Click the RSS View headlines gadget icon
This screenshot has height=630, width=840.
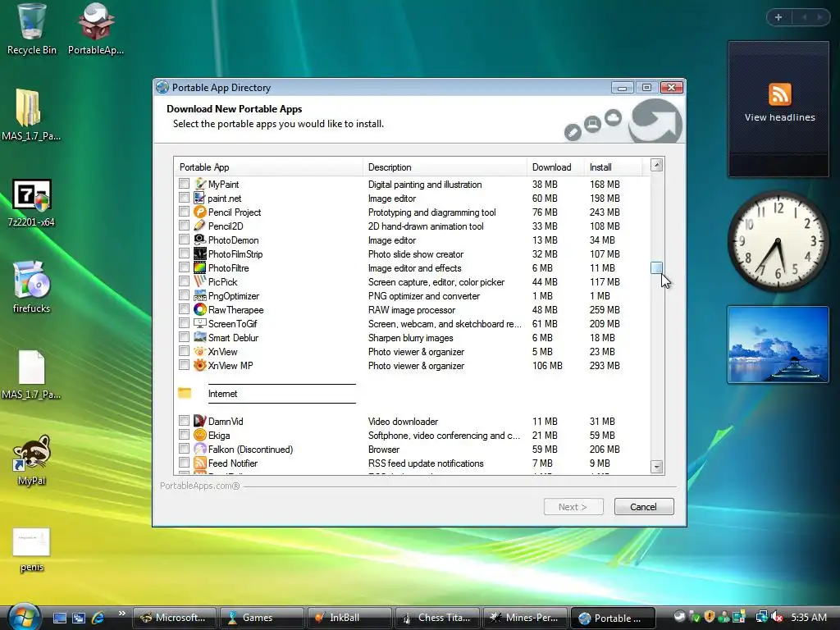pos(779,94)
